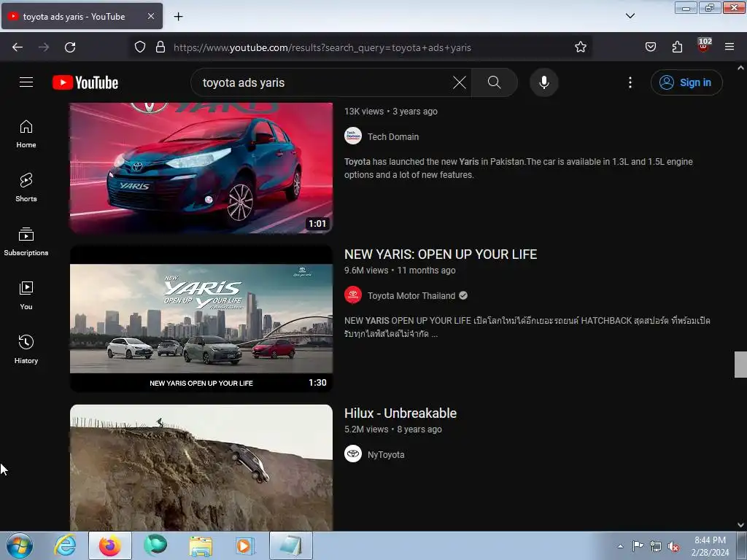
Task: Click the Sign in button
Action: point(686,82)
